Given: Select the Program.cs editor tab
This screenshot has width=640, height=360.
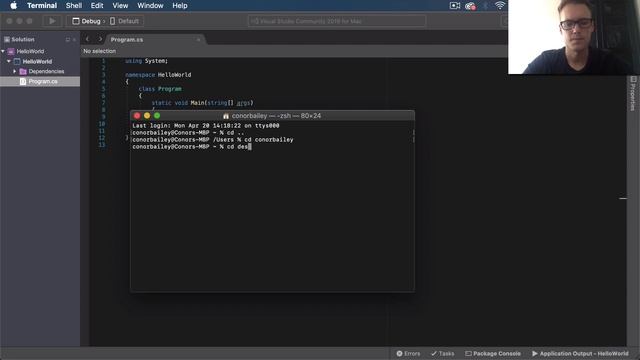Looking at the screenshot, I should click(x=127, y=40).
